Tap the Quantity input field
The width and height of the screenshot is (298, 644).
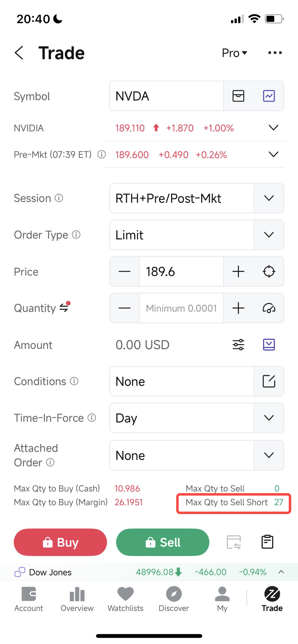coord(181,308)
